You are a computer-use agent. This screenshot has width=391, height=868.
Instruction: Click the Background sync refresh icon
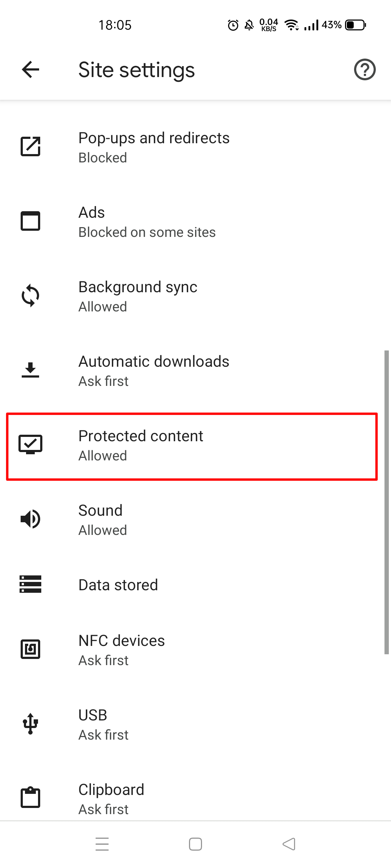coord(30,295)
